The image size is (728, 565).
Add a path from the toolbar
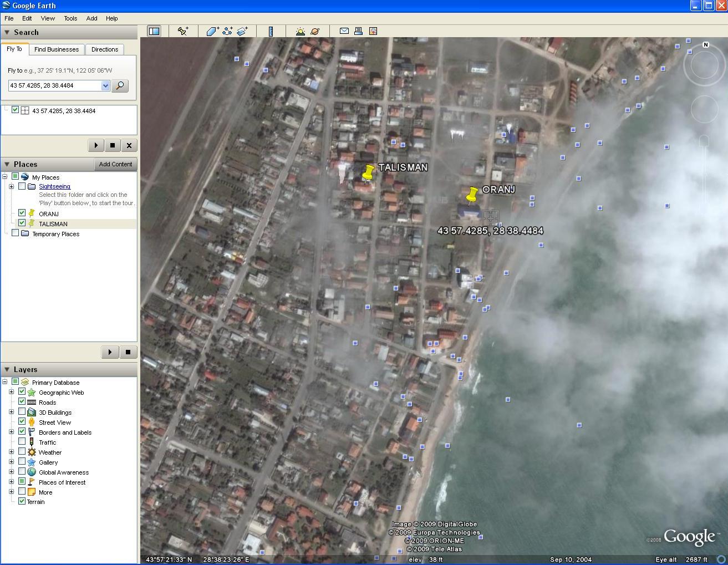click(227, 31)
